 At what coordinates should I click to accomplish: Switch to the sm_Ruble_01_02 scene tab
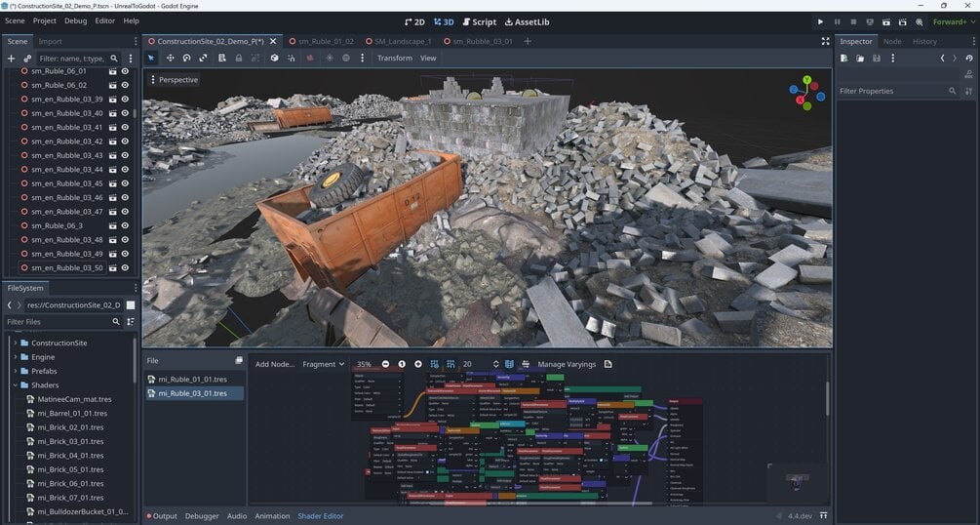[326, 41]
